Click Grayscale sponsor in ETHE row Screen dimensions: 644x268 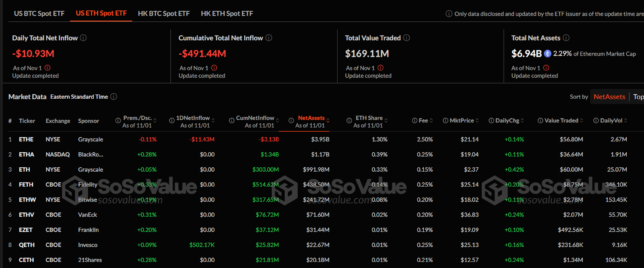point(91,139)
